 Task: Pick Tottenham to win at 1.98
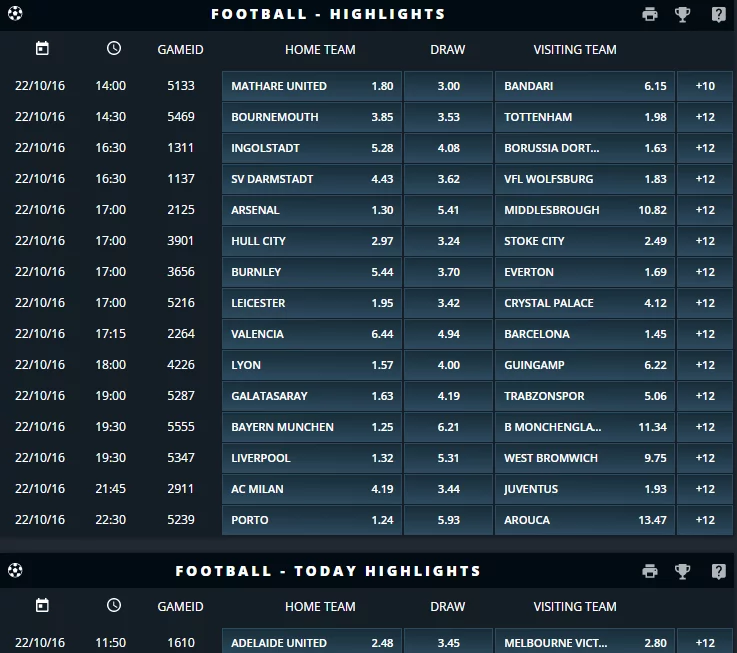[x=585, y=117]
